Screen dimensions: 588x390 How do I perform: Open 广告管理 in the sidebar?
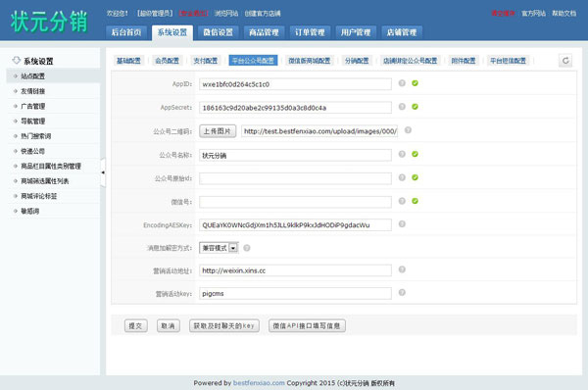pos(54,106)
